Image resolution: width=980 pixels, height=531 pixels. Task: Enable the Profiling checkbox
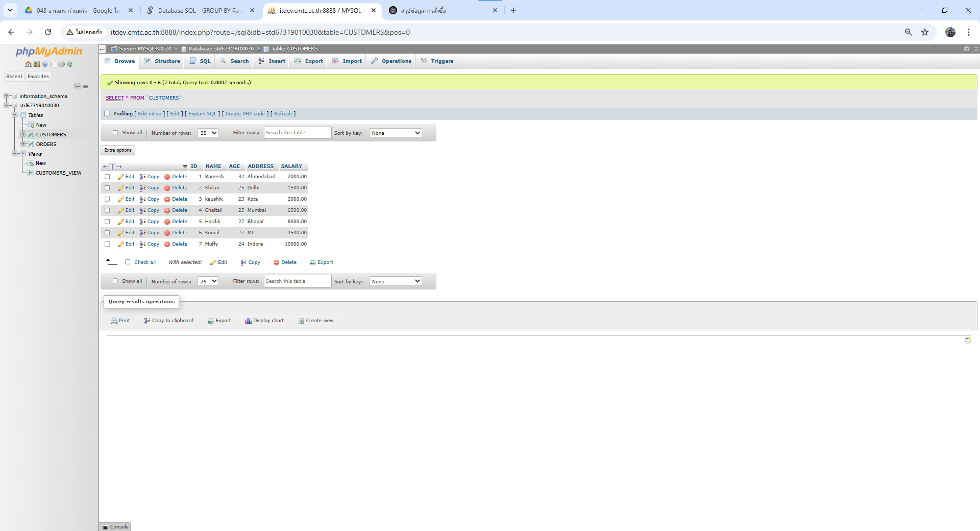point(107,114)
